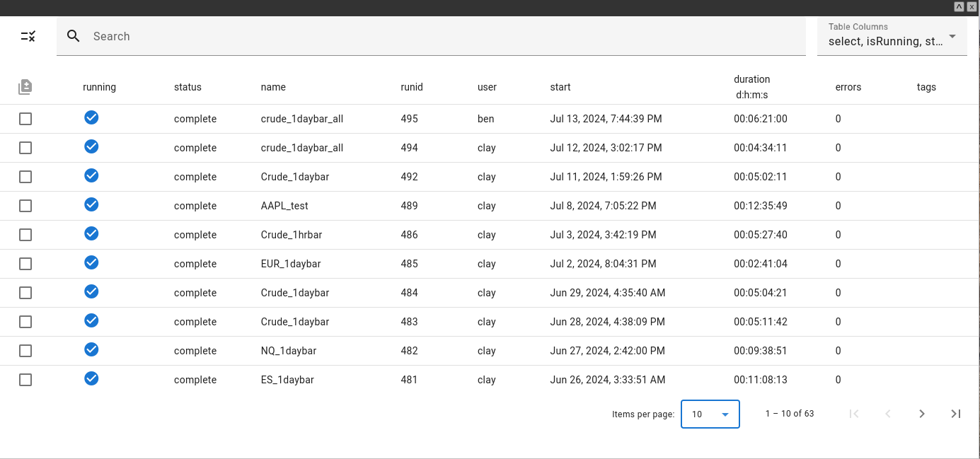Expand the column list via the dropdown arrow
The height and width of the screenshot is (459, 980).
coord(952,36)
